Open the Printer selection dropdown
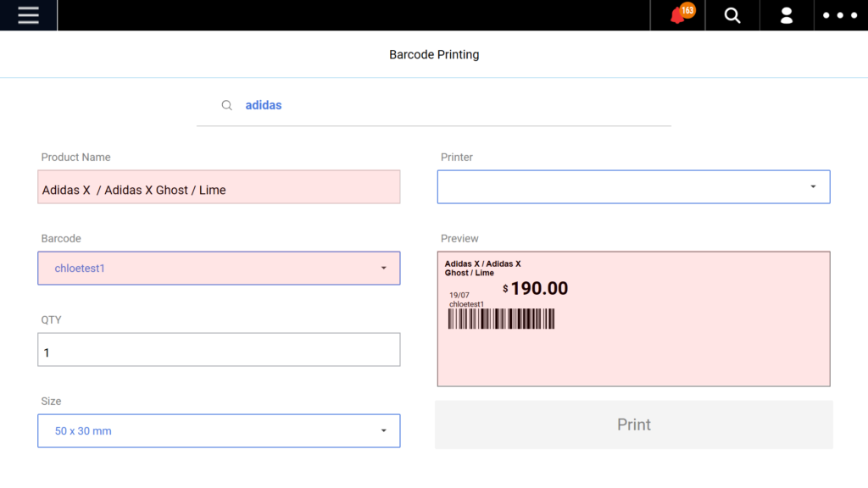The width and height of the screenshot is (868, 488). click(633, 186)
